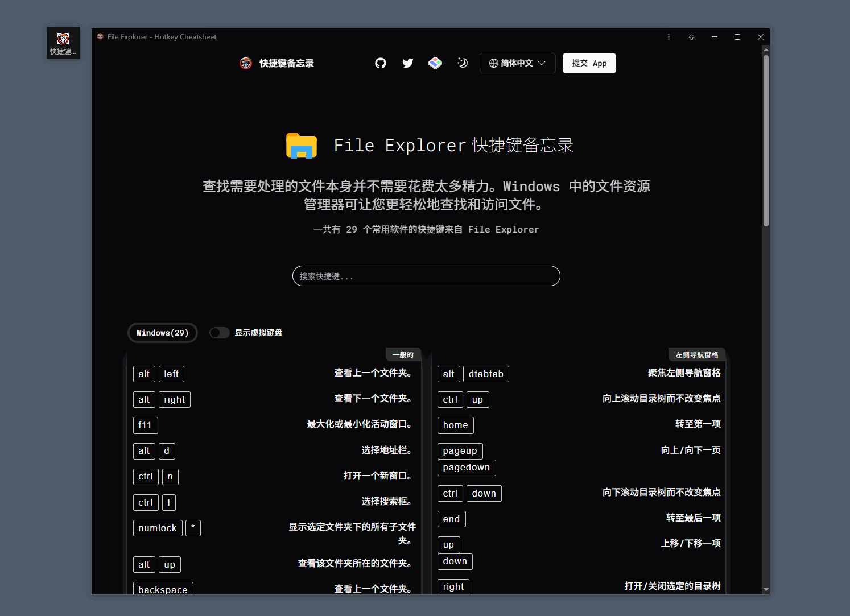850x616 pixels.
Task: Toggle the dark mode moon icon
Action: pyautogui.click(x=463, y=63)
